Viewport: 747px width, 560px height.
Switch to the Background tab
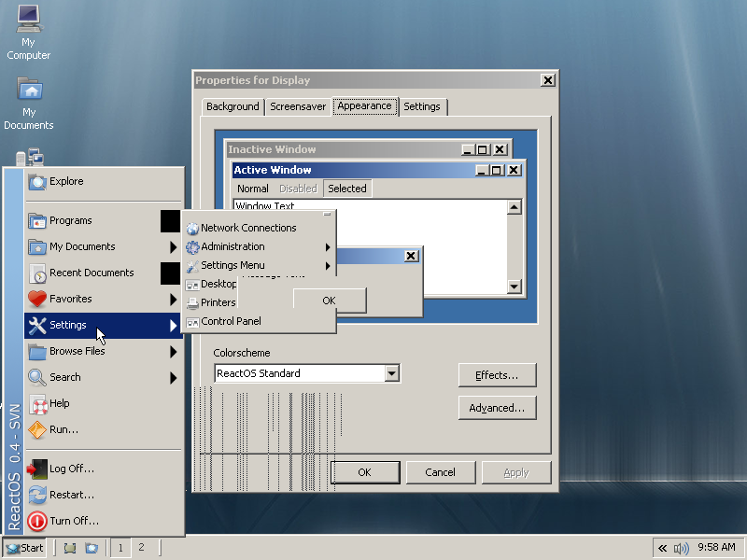233,106
